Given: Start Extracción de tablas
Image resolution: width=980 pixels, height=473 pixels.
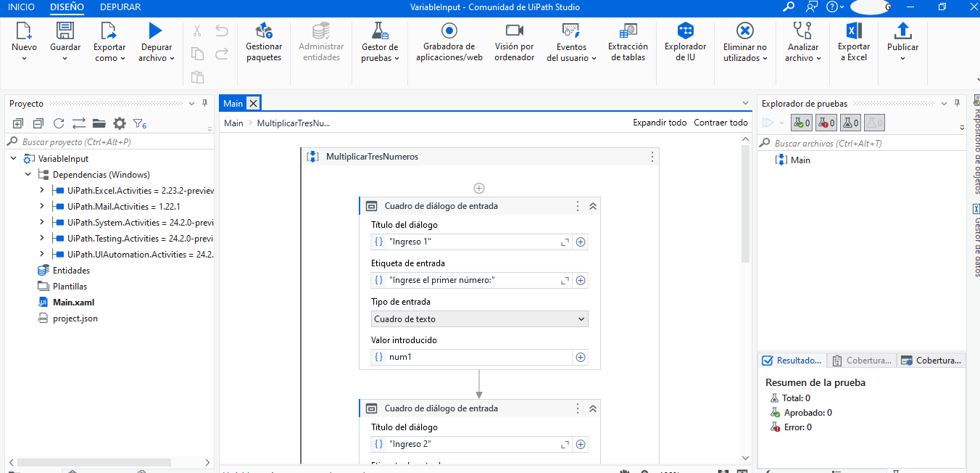Looking at the screenshot, I should (628, 41).
